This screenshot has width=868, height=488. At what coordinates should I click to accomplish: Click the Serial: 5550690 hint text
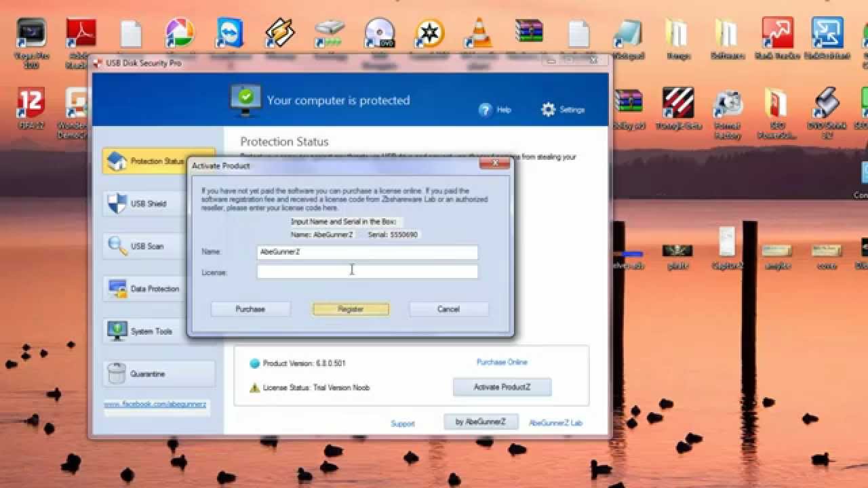(x=393, y=235)
